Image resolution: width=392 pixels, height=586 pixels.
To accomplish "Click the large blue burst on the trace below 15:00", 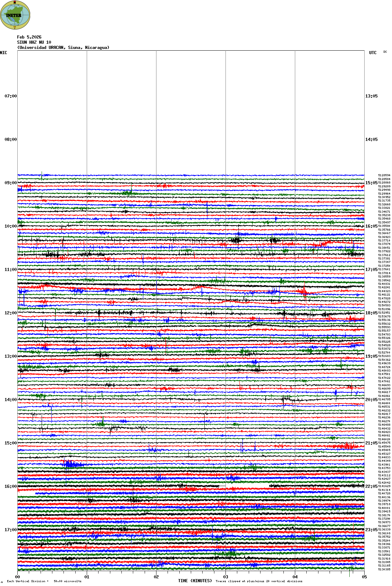I will coord(70,464).
